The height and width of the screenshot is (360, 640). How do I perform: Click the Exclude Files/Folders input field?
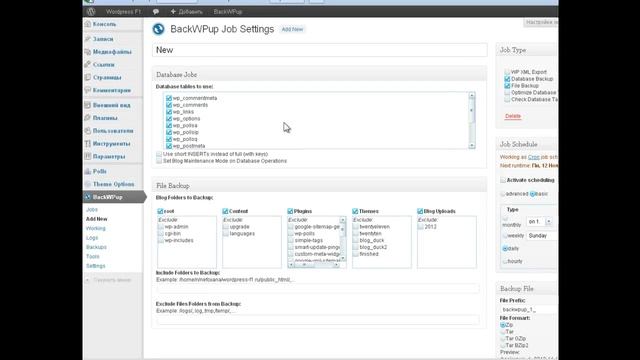click(318, 320)
